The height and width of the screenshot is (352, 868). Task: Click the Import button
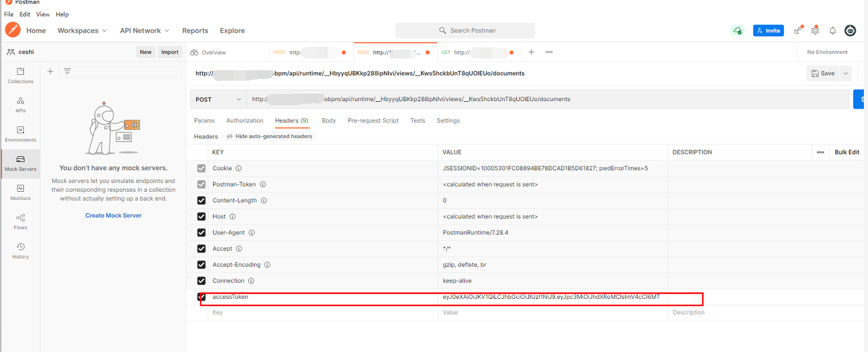point(170,52)
